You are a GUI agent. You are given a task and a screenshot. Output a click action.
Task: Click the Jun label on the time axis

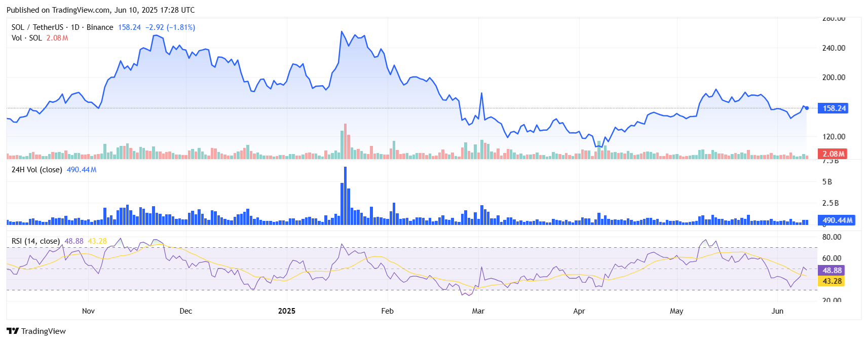coord(777,311)
